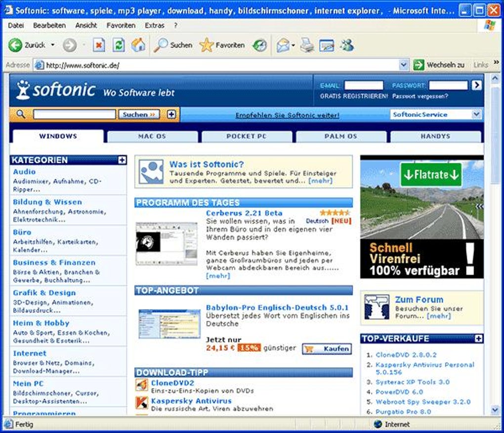The height and width of the screenshot is (433, 504).
Task: Open the Extras menu
Action: click(154, 25)
